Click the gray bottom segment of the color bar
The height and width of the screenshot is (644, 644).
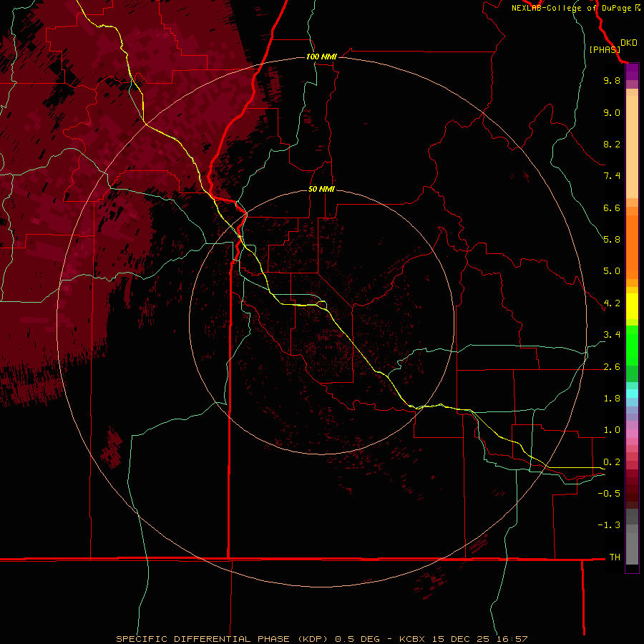(x=632, y=548)
